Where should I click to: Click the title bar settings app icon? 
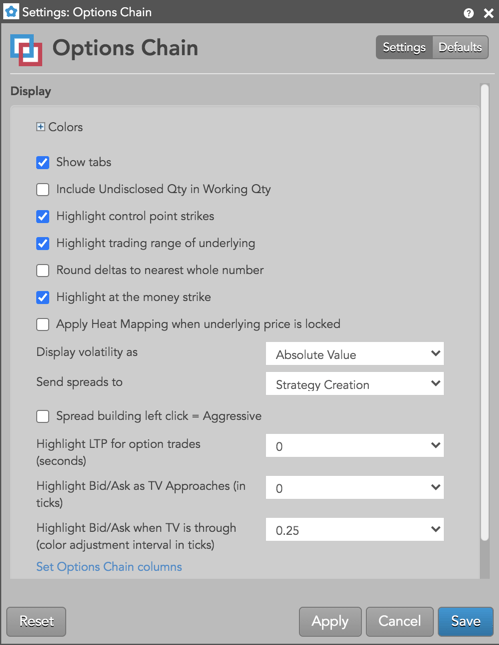click(11, 12)
